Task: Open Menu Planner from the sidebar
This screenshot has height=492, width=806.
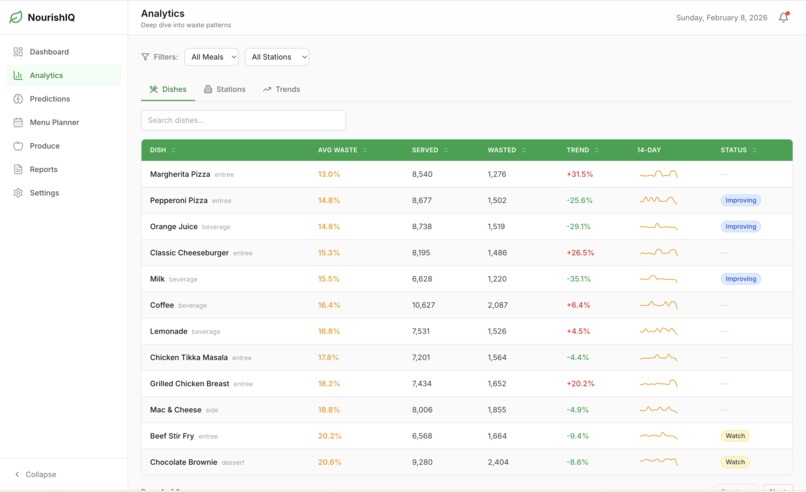Action: (64, 122)
